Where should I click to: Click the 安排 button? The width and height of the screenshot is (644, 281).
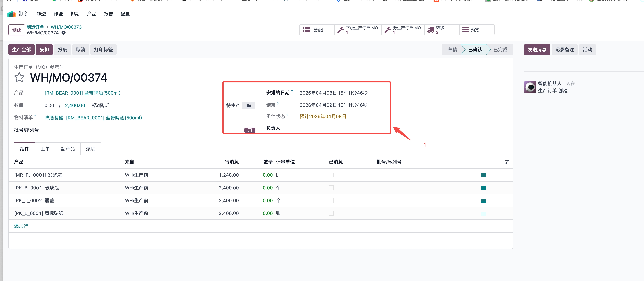pos(44,50)
